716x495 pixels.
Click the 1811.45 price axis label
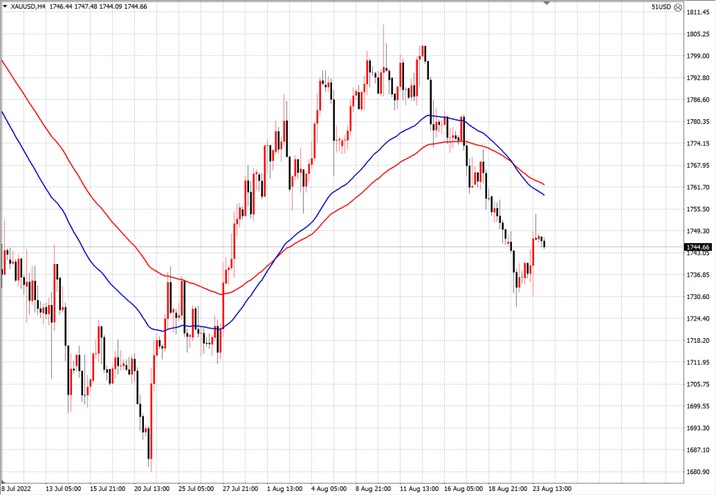(698, 12)
